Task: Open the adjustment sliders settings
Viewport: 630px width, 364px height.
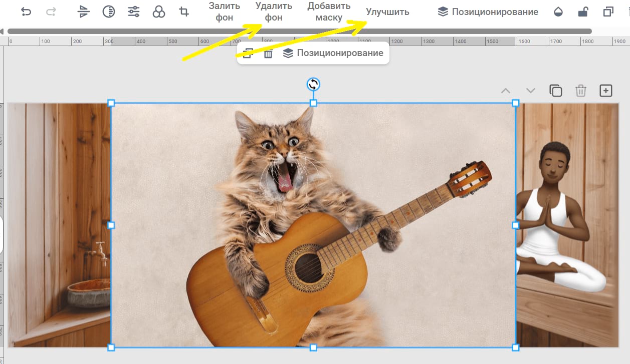Action: click(134, 12)
